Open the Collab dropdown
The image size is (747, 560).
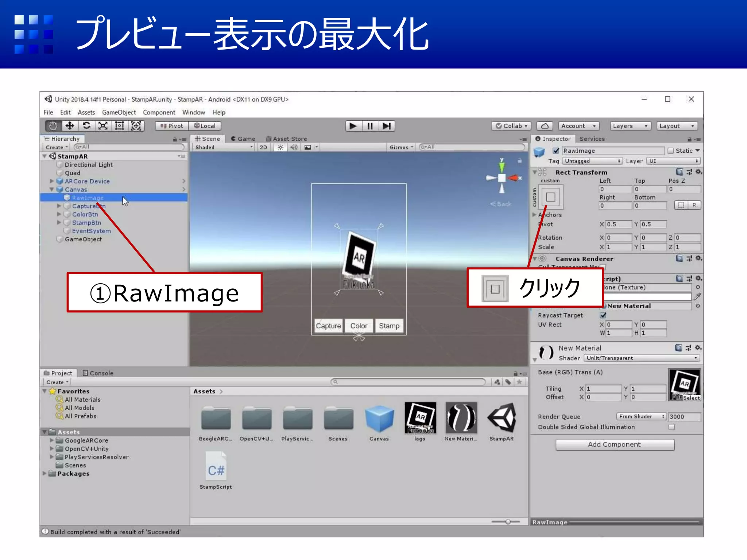click(x=511, y=126)
